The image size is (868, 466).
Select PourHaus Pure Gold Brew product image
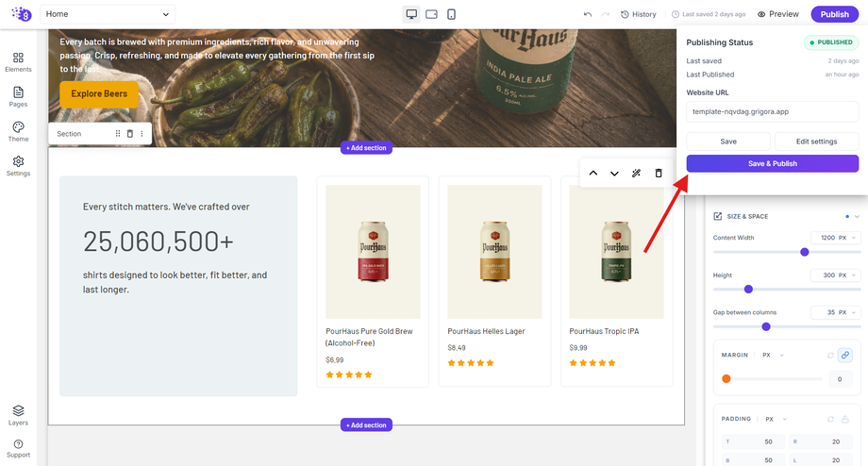(x=373, y=252)
